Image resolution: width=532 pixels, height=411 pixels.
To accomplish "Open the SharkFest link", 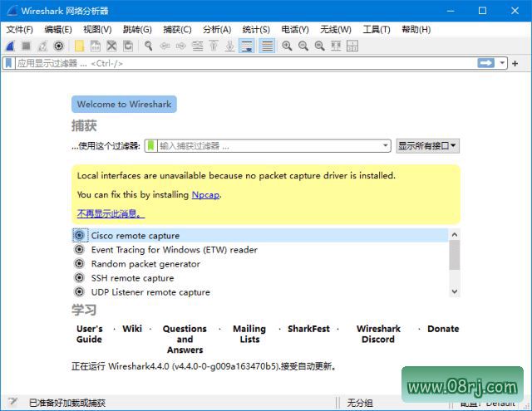I will (308, 329).
